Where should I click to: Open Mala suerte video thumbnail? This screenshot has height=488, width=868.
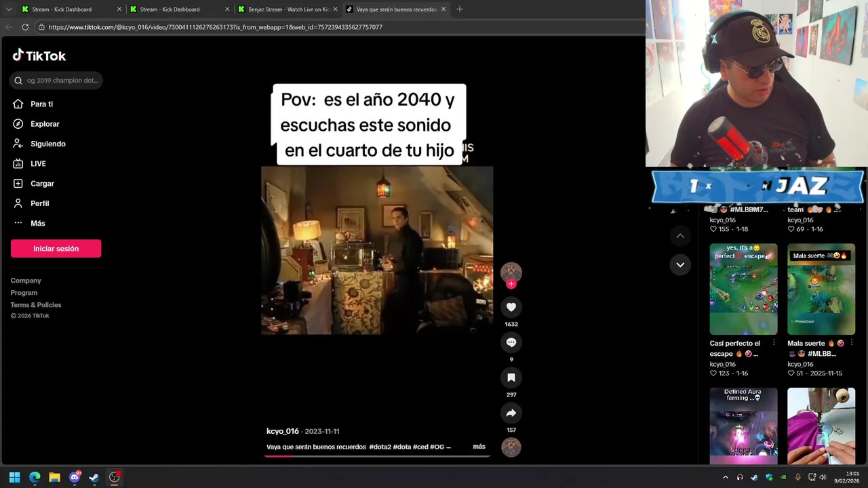[x=821, y=289]
